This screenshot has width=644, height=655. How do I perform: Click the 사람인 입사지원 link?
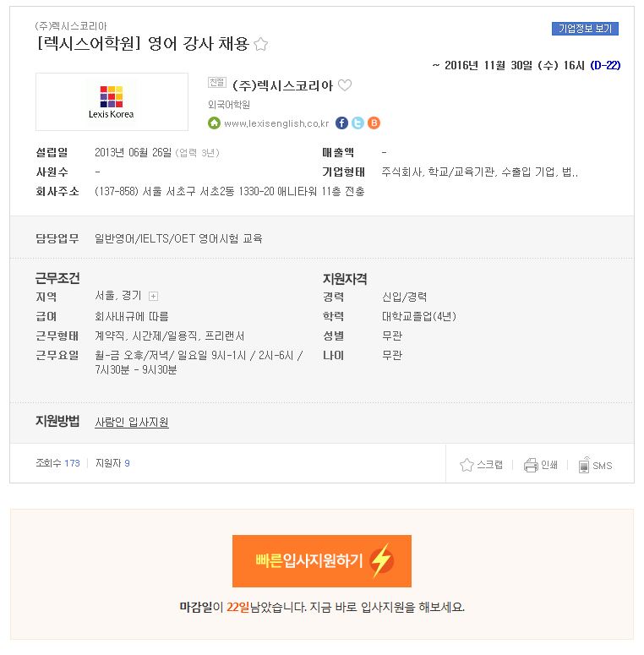click(x=132, y=422)
